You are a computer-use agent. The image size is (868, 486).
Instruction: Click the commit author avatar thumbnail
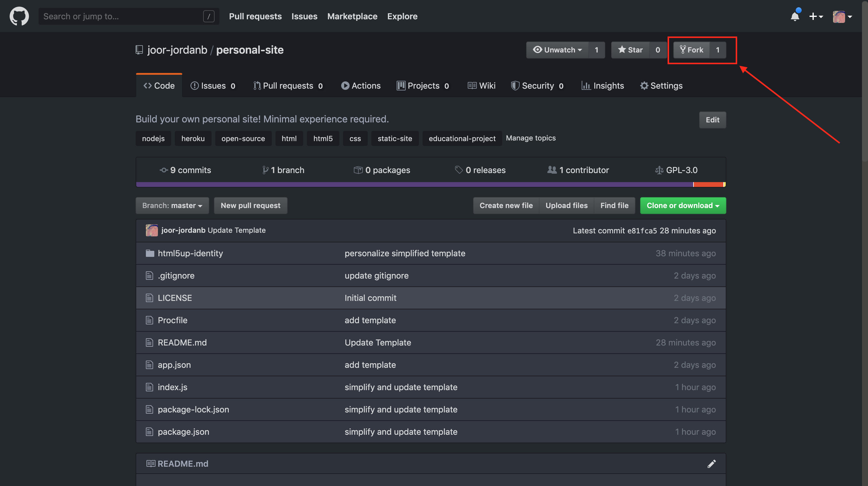[152, 230]
